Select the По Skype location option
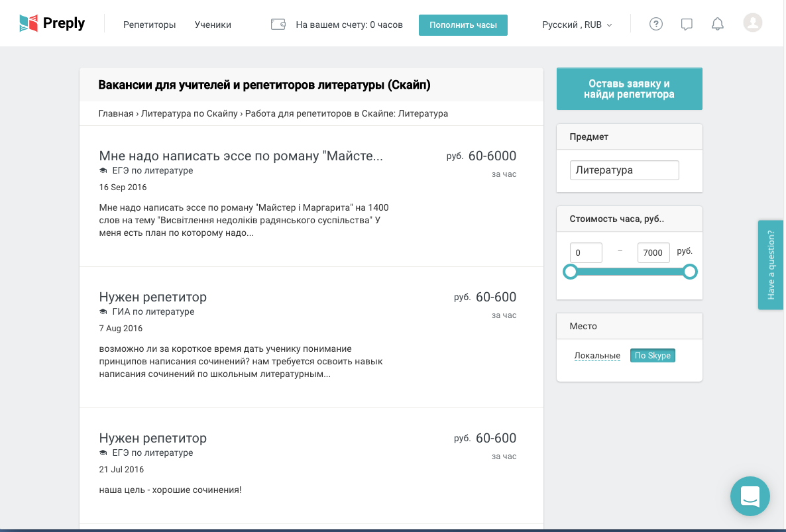The image size is (786, 532). coord(653,356)
